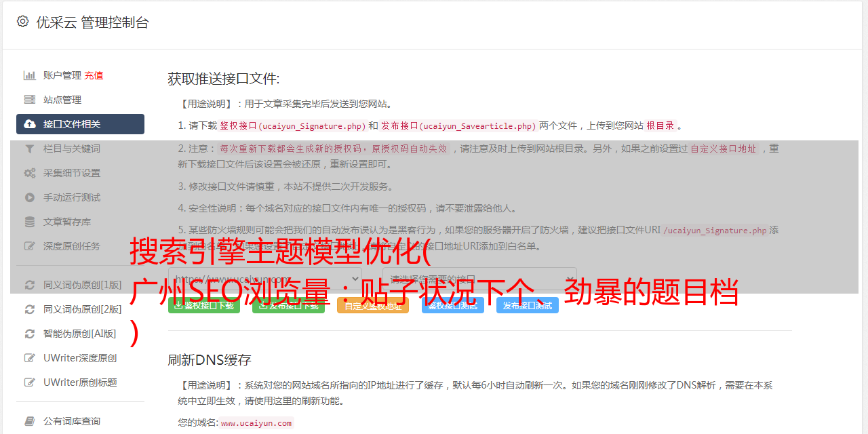Click the www.ucaiyun.com domain text
This screenshot has height=434, width=868.
tap(256, 422)
